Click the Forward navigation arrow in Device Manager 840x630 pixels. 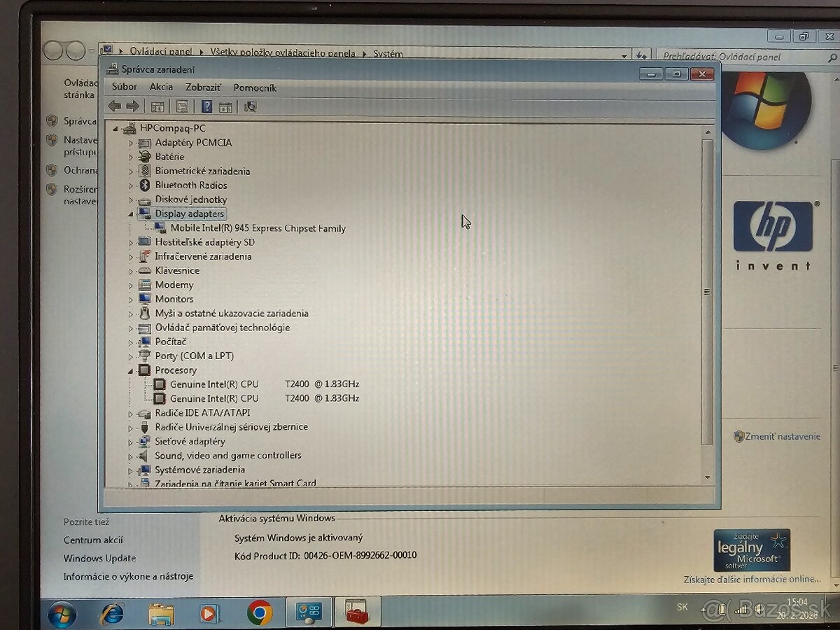132,106
